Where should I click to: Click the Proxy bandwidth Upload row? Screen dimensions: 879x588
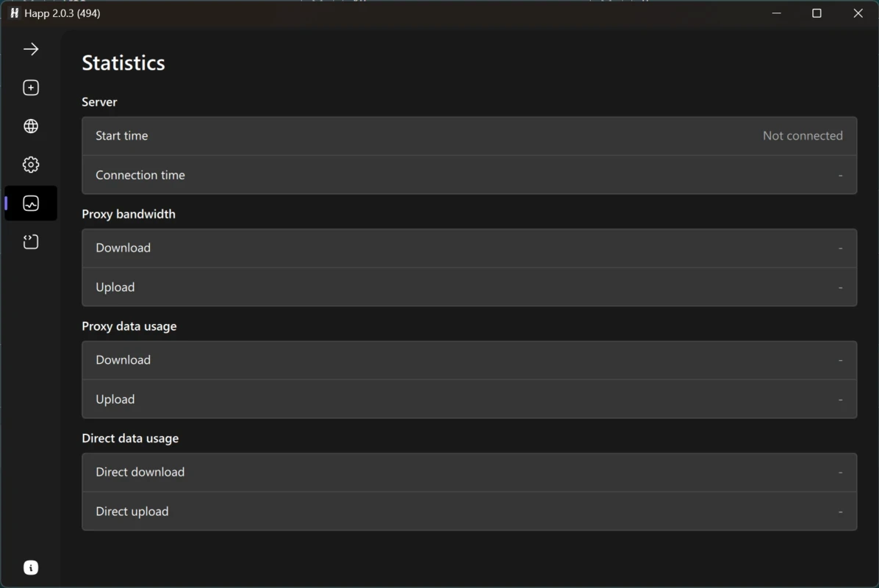coord(469,287)
